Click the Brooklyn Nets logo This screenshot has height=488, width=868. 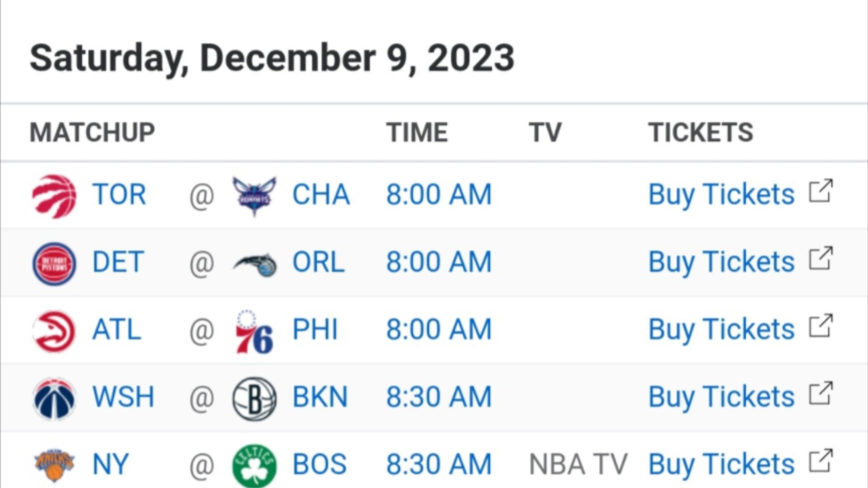[255, 399]
